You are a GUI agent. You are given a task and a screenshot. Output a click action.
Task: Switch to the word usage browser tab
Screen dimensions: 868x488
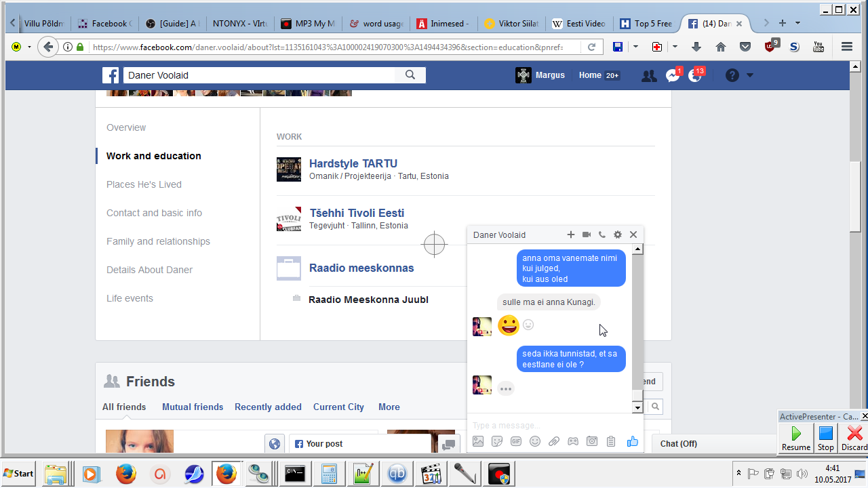tap(376, 24)
